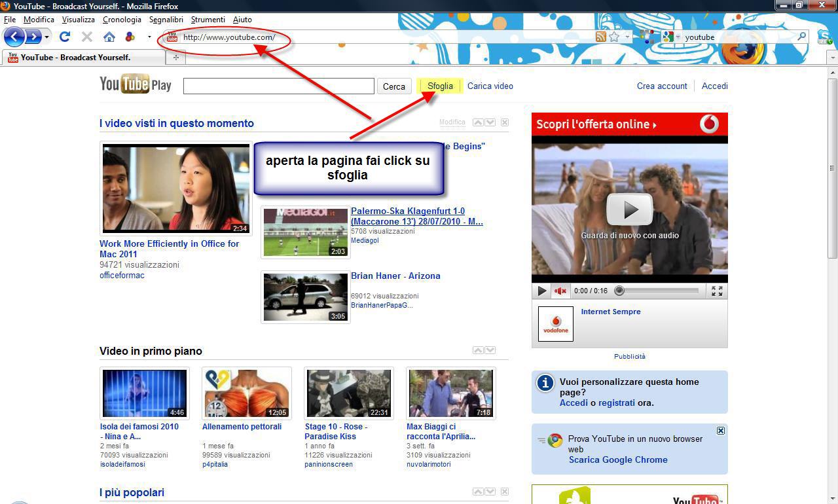Open the File menu
Viewport: 838px width, 504px height.
[x=10, y=20]
